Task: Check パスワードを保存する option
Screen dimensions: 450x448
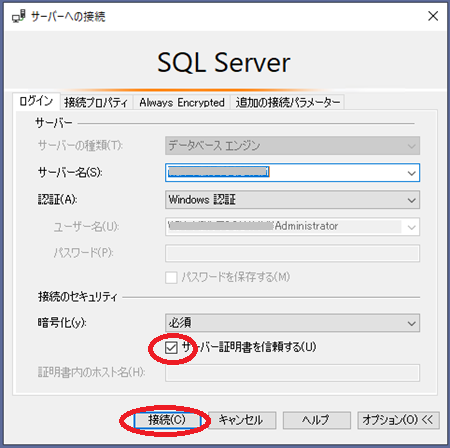Action: [x=171, y=277]
